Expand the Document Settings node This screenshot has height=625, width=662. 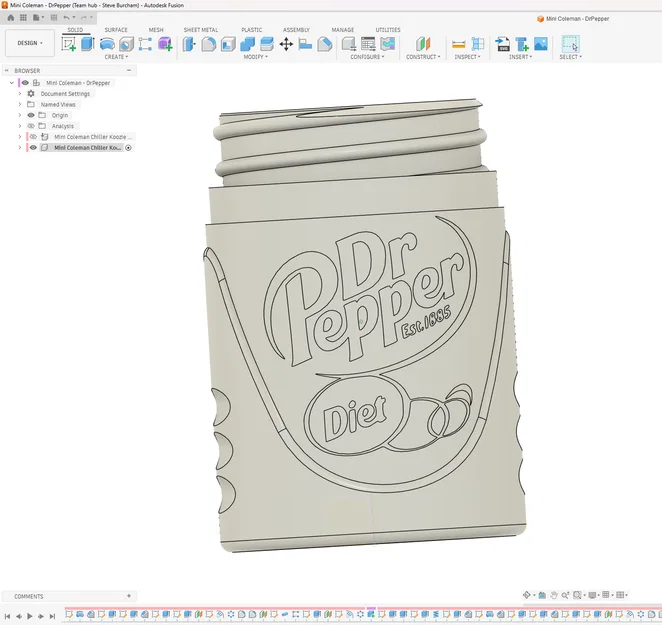pyautogui.click(x=20, y=93)
